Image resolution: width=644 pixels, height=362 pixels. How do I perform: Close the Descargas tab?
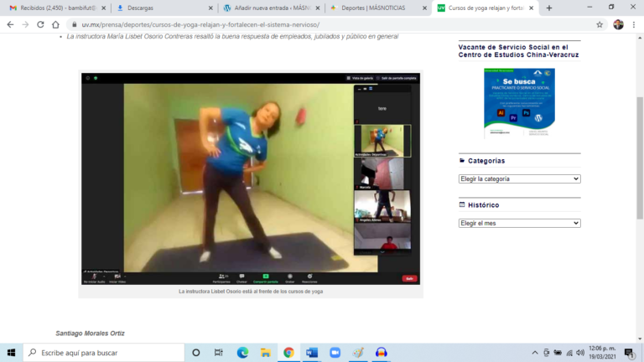[x=210, y=8]
